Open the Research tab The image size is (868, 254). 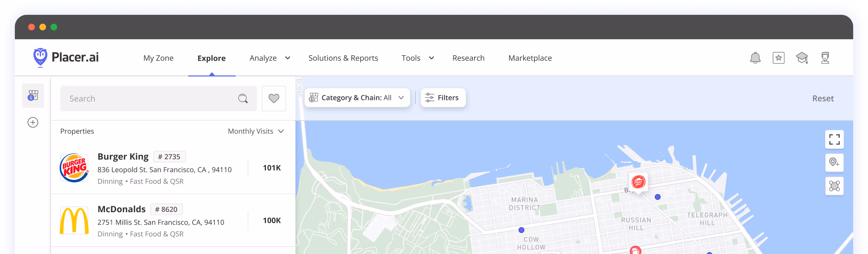(x=468, y=58)
